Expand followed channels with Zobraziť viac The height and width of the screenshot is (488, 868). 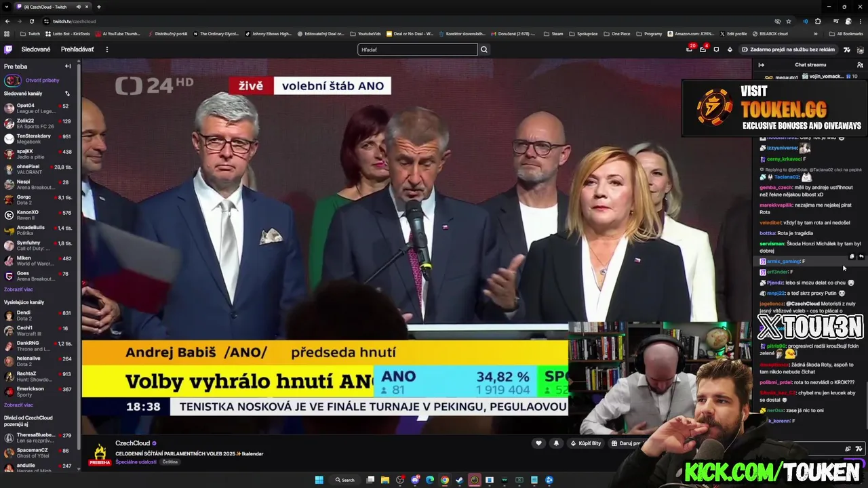(x=18, y=289)
